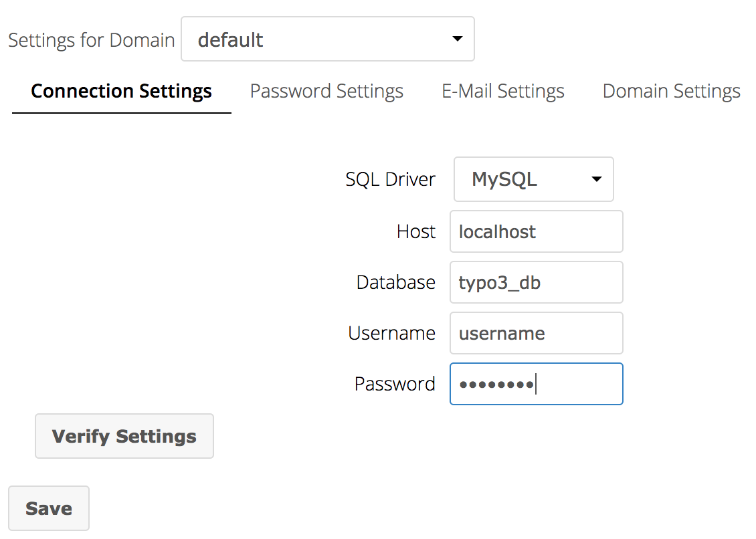
Task: Click the Database field with typo3_db
Action: point(536,283)
